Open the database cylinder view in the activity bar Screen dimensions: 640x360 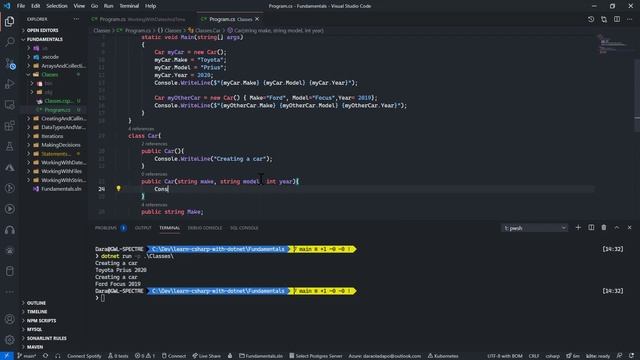pyautogui.click(x=9, y=271)
